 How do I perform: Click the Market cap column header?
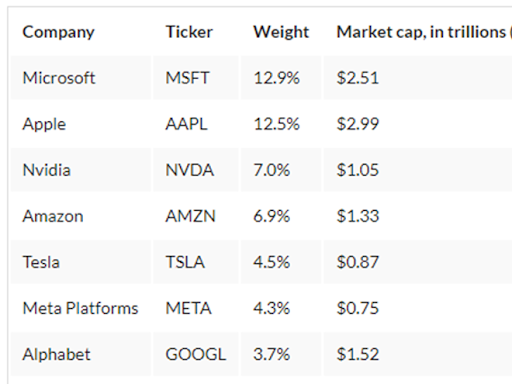pos(418,32)
